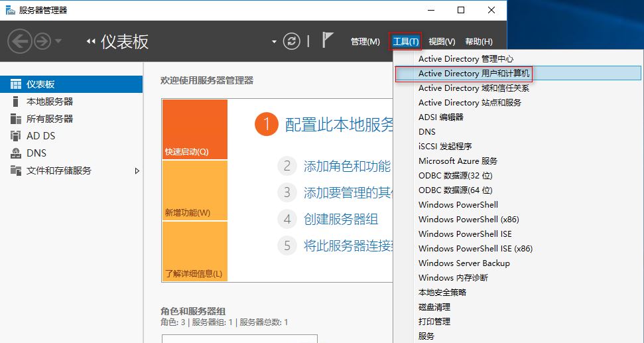Click the 创建服务器组 link
This screenshot has height=343, width=644.
[340, 219]
